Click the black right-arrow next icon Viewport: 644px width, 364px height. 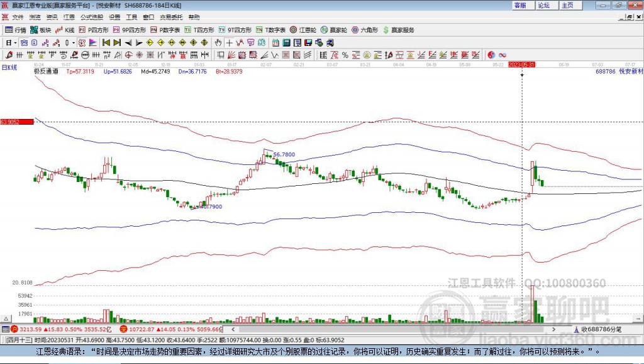click(x=139, y=43)
